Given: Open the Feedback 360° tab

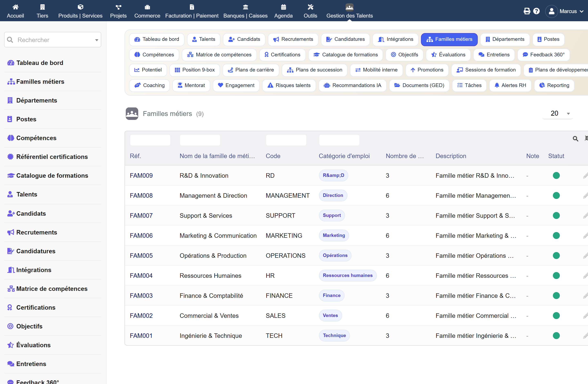Looking at the screenshot, I should point(543,55).
